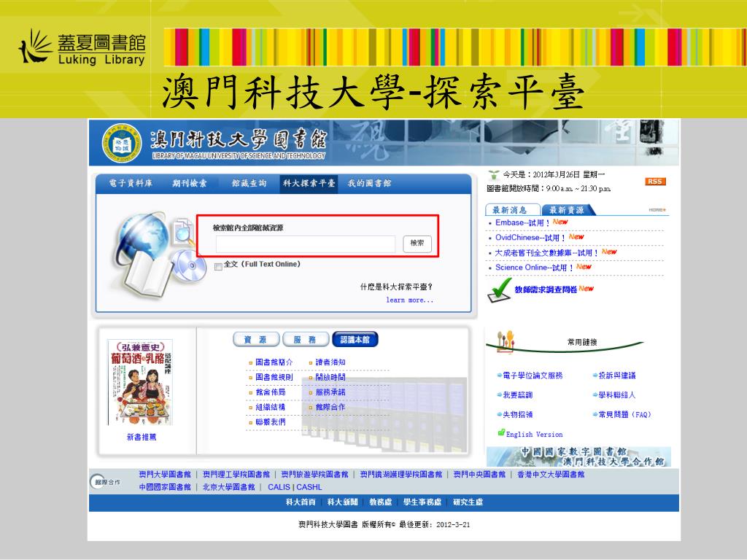Image resolution: width=747 pixels, height=560 pixels.
Task: Open the 服務承諾 link
Action: [330, 392]
